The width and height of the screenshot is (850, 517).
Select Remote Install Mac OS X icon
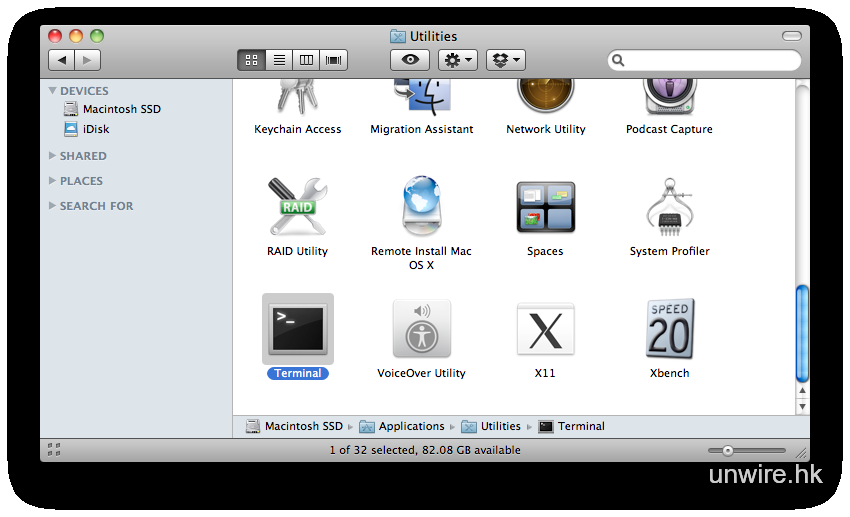coord(421,207)
